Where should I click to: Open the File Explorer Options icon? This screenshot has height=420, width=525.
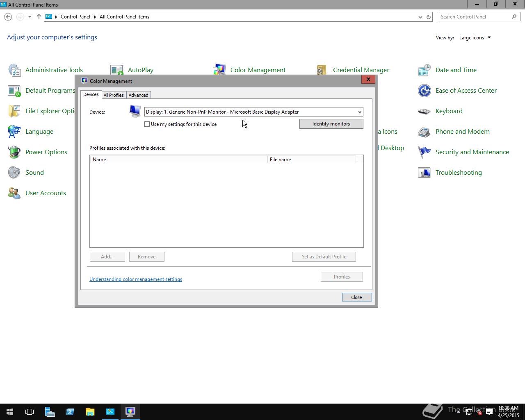14,111
